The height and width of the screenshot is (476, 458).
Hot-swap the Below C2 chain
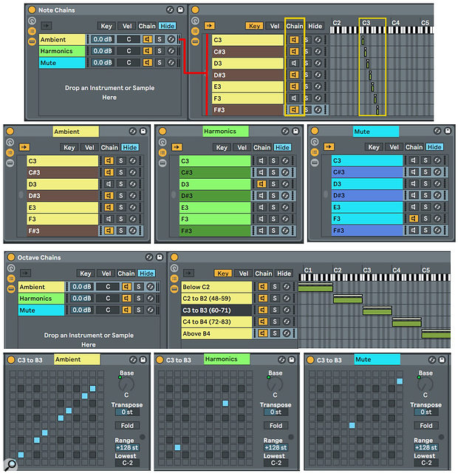click(287, 287)
